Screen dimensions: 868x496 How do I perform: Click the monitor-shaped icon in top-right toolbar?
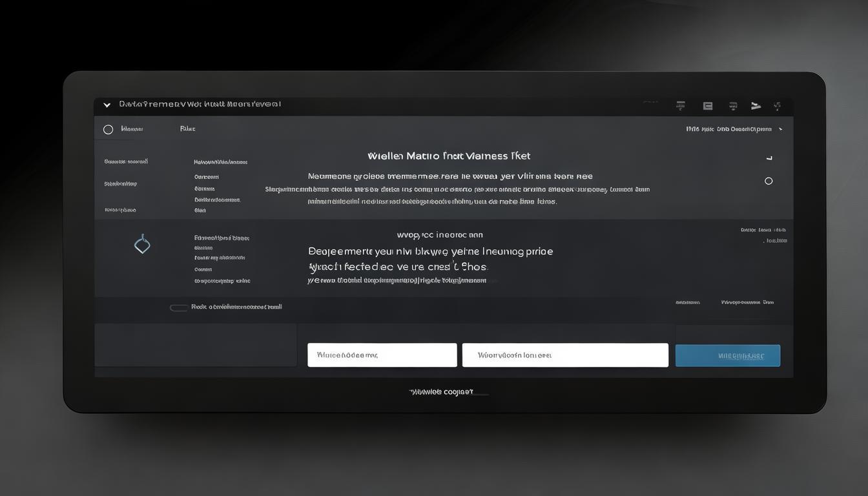point(733,106)
